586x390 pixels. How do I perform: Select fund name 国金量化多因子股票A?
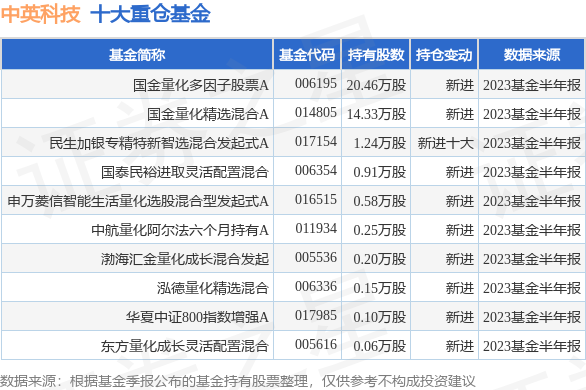(x=201, y=85)
